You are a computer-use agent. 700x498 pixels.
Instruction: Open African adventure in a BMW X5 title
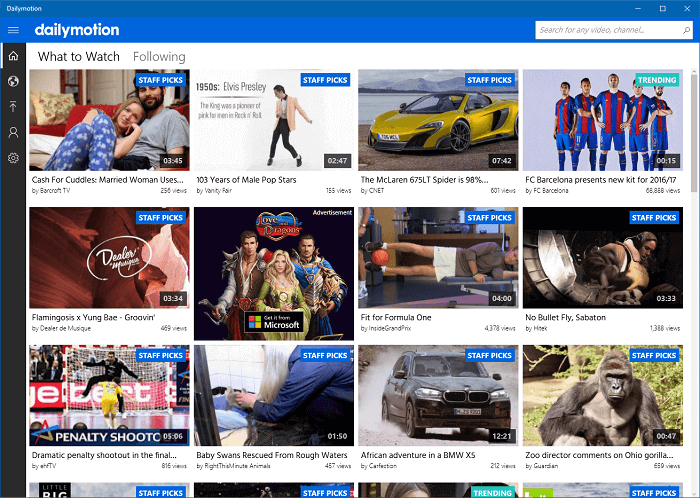point(415,454)
